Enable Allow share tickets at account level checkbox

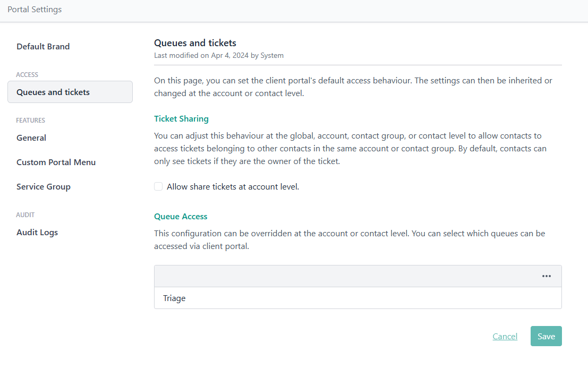pyautogui.click(x=158, y=186)
